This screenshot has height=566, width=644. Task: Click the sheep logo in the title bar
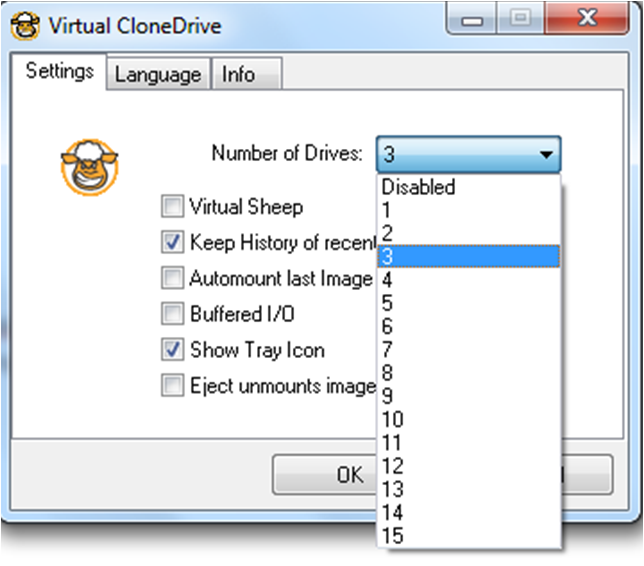(25, 26)
